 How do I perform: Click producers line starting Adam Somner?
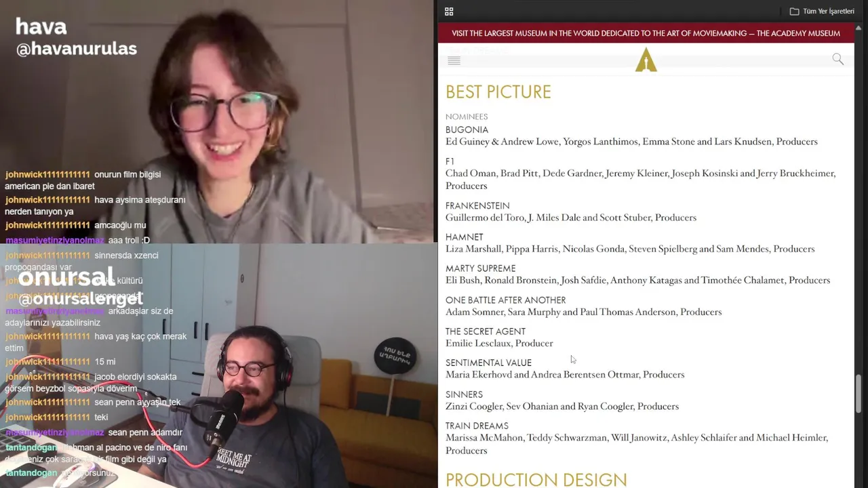(583, 312)
